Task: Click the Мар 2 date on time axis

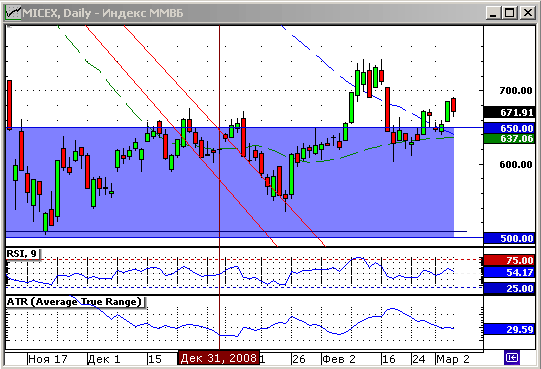Action: pyautogui.click(x=453, y=359)
